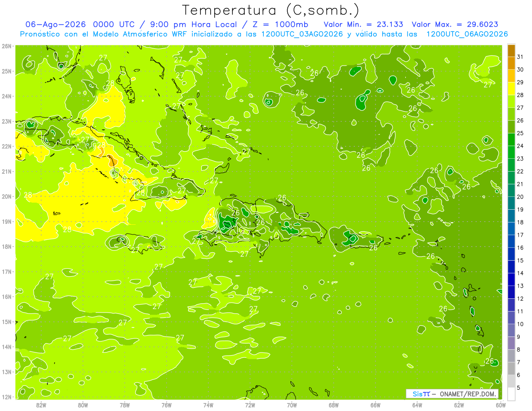Image resolution: width=532 pixels, height=411 pixels.
Task: Click the valid-until time "1200UTC_06AGO2026"
Action: pos(467,34)
